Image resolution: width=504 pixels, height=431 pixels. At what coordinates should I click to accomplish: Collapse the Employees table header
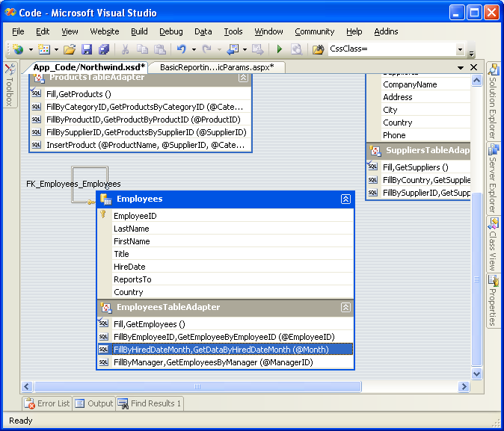[345, 199]
